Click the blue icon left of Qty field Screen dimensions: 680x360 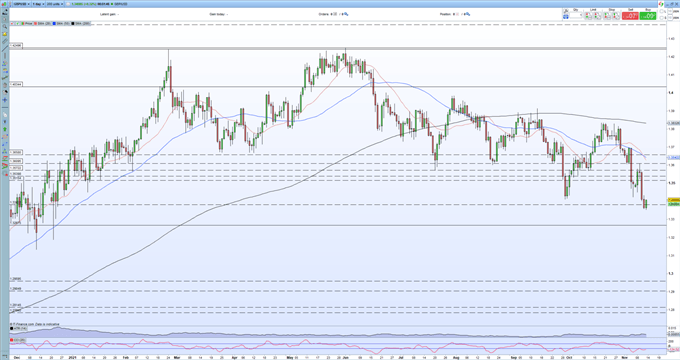coord(566,16)
